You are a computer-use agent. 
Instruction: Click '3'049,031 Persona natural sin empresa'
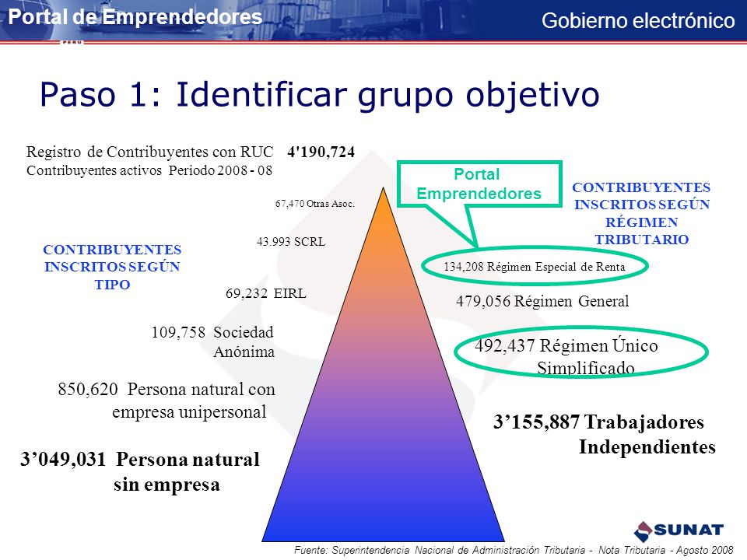[140, 472]
